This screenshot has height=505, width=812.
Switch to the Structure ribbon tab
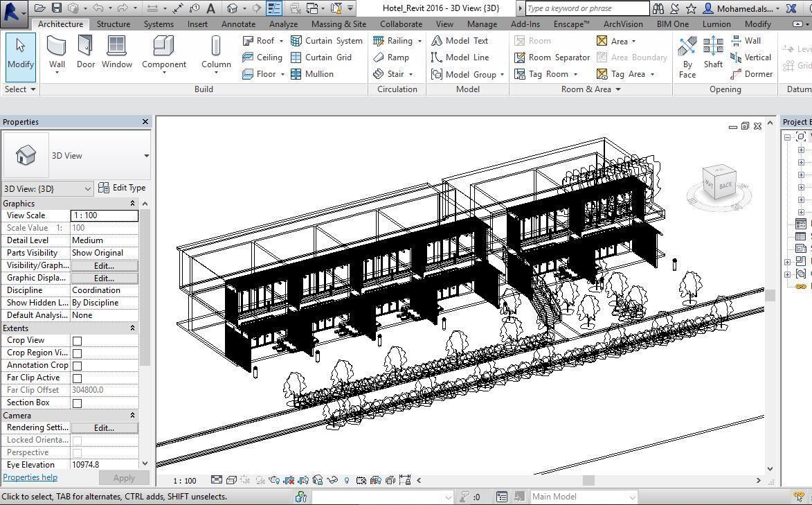[x=114, y=24]
